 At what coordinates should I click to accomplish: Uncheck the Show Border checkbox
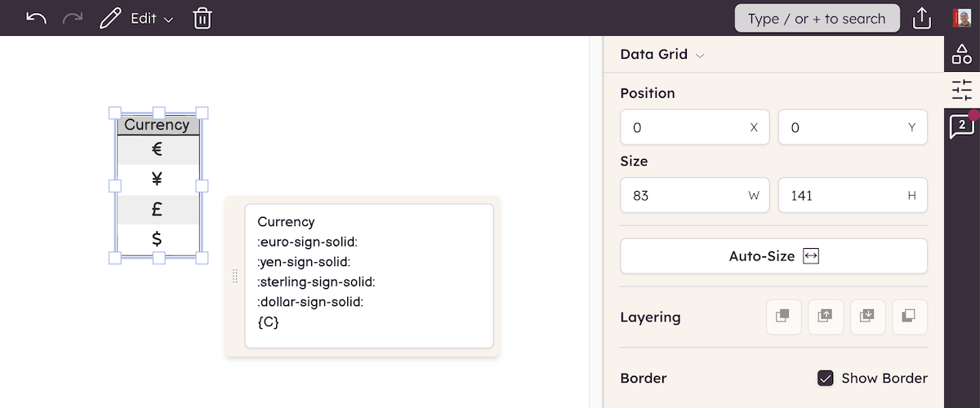(x=826, y=378)
